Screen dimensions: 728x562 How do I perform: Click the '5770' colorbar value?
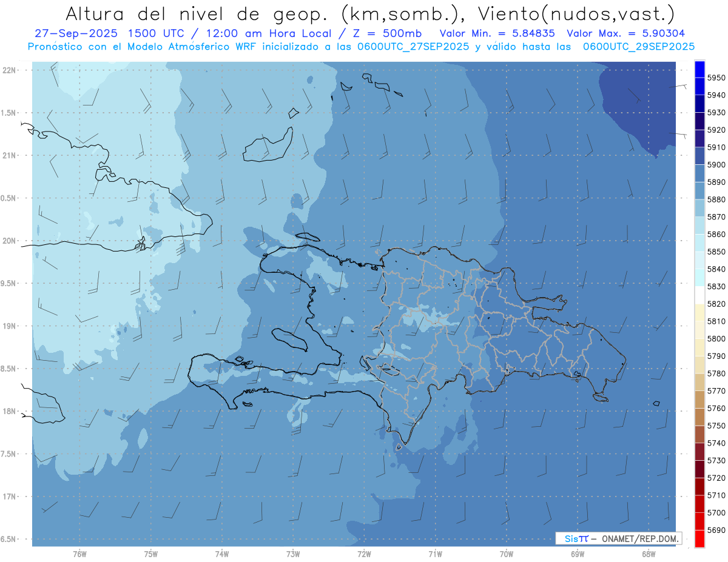716,390
